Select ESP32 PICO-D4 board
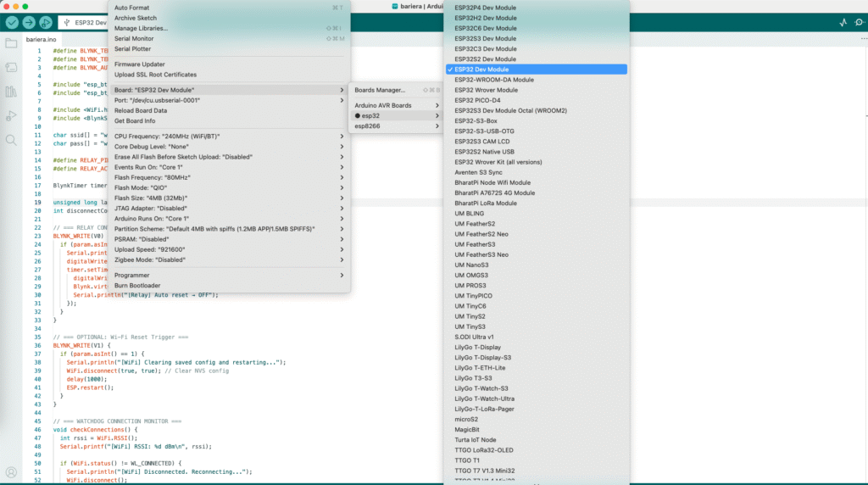Image resolution: width=868 pixels, height=485 pixels. coord(537,100)
